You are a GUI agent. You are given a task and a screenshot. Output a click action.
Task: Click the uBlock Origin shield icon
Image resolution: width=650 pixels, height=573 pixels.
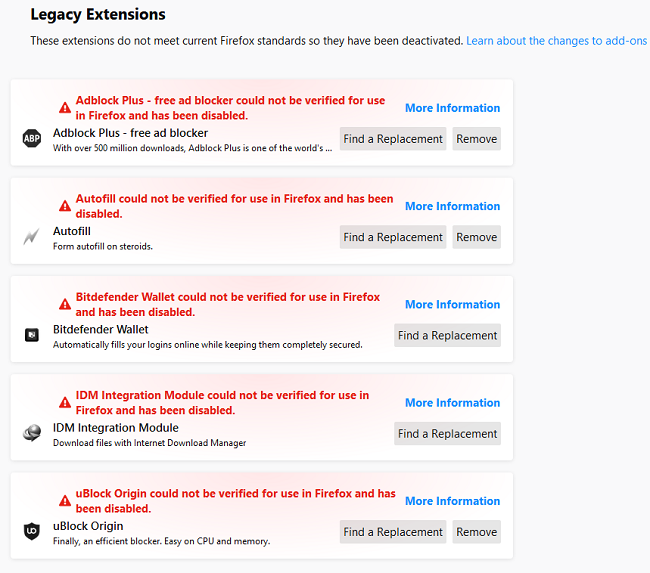pos(31,531)
